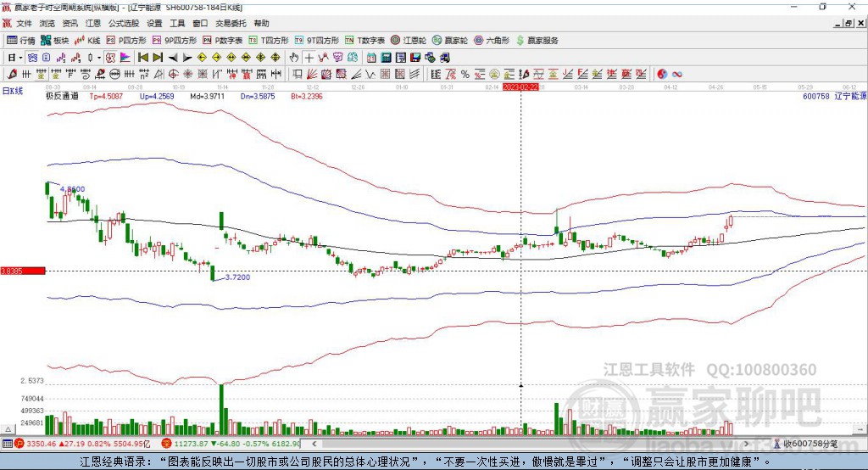Viewport: 868px width, 470px height.
Task: Click the pencil drawing tool icon
Action: click(x=12, y=75)
